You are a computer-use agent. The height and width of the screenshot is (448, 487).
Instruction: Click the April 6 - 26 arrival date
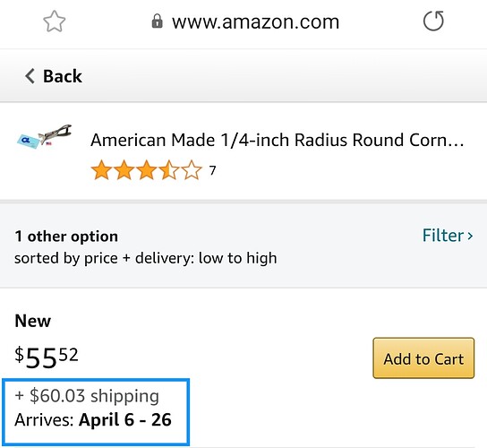pyautogui.click(x=124, y=419)
